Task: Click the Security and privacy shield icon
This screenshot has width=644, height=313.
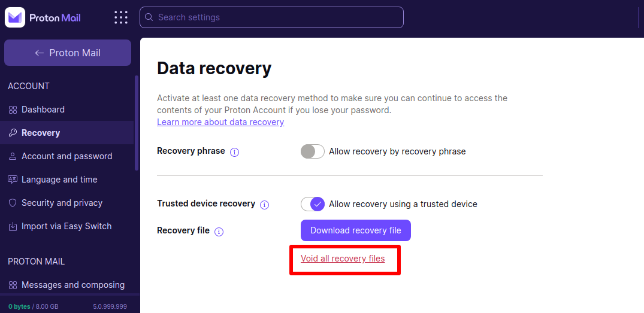Action: click(x=13, y=203)
